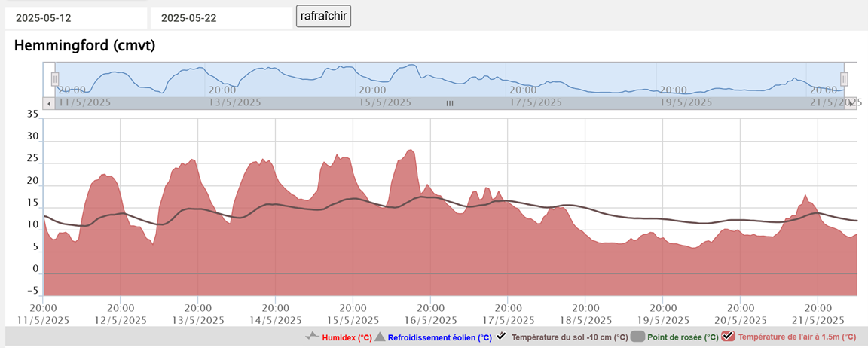Click the right range selector handle
Screen dimensions: 868x348
[x=844, y=79]
